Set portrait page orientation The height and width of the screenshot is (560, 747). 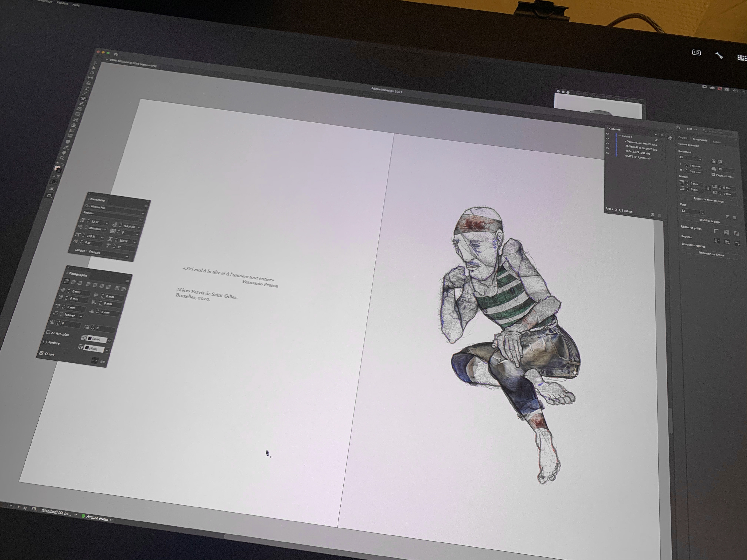pos(714,161)
